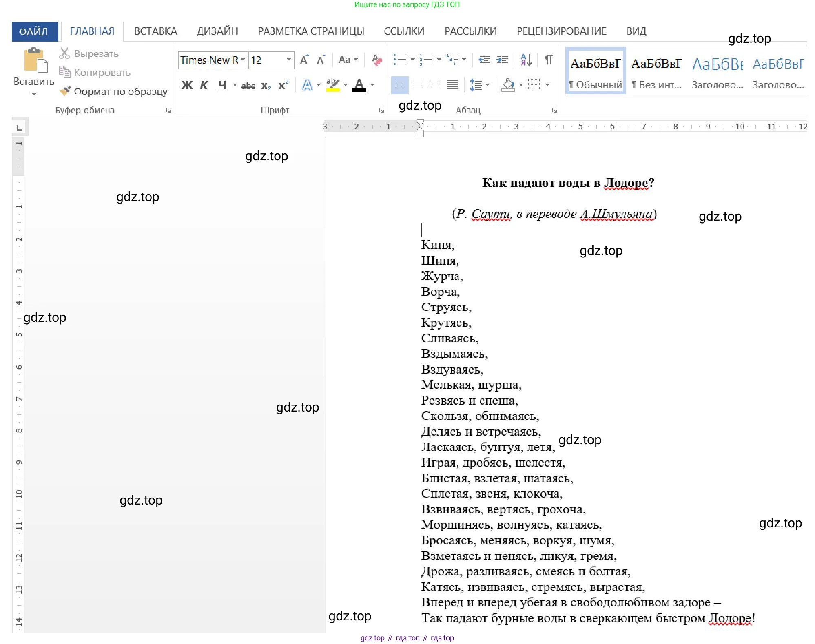
Task: Click the line spacing icon
Action: coord(476,85)
